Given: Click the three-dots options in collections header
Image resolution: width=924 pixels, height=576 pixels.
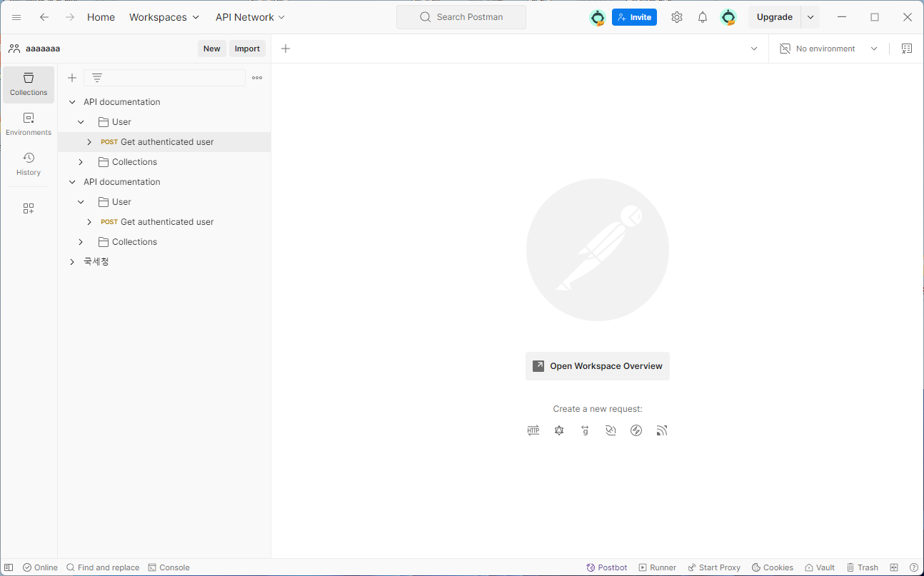Looking at the screenshot, I should click(257, 78).
